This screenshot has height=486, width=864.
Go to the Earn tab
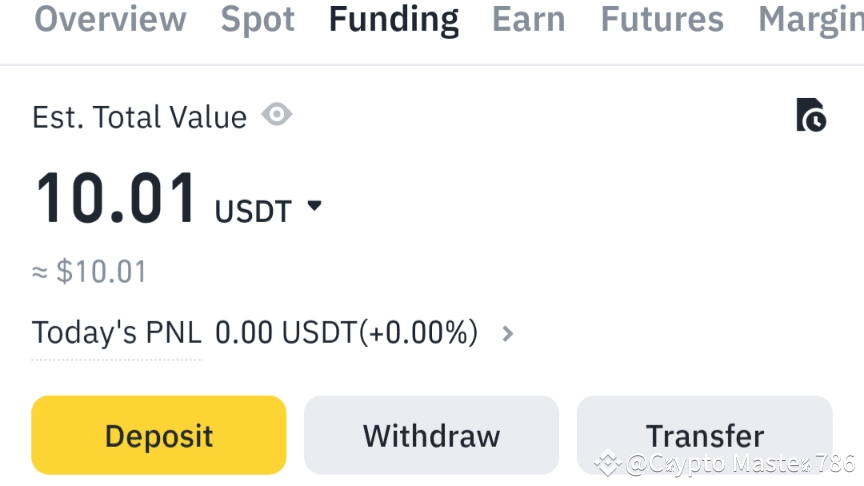point(528,20)
